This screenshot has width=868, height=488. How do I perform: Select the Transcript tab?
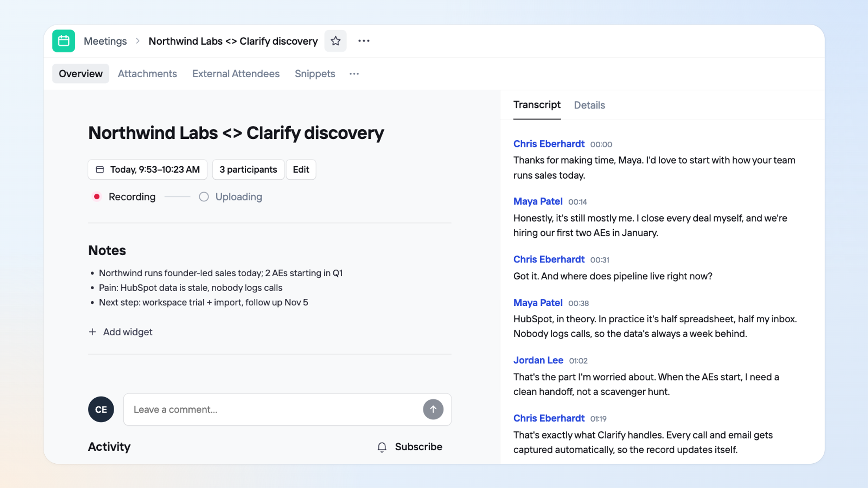pos(537,105)
